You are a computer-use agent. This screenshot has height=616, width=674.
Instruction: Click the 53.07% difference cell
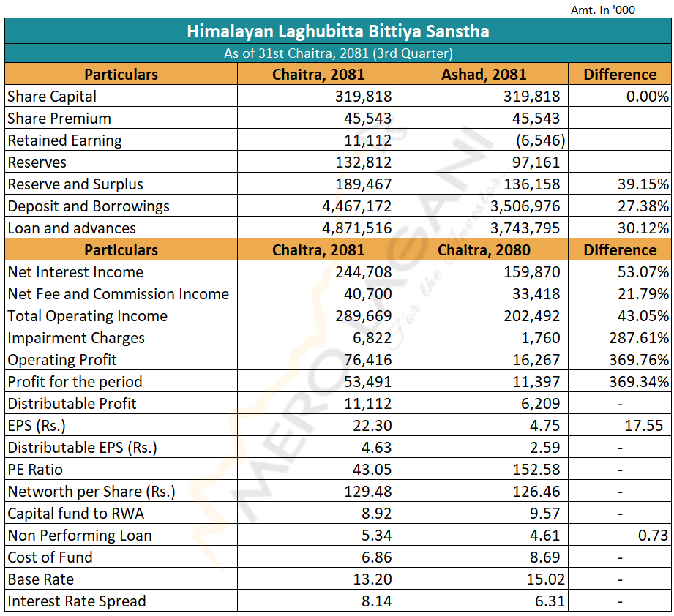pos(639,272)
